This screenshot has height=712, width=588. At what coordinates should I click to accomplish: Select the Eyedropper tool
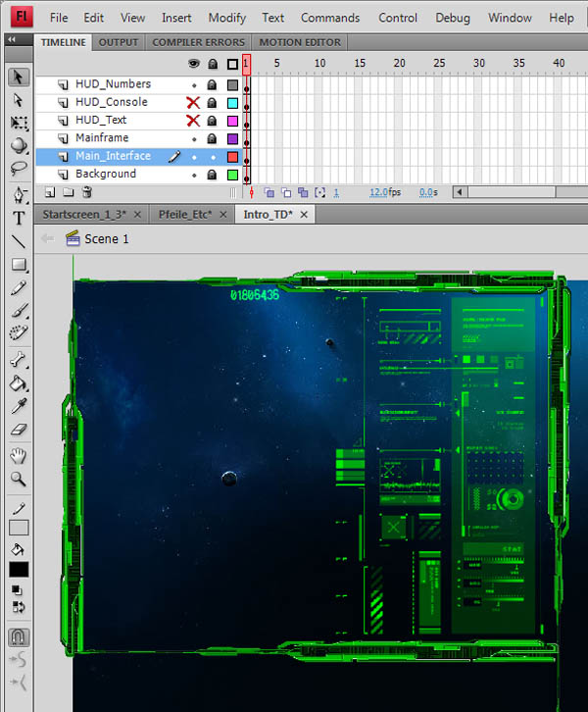pos(19,406)
